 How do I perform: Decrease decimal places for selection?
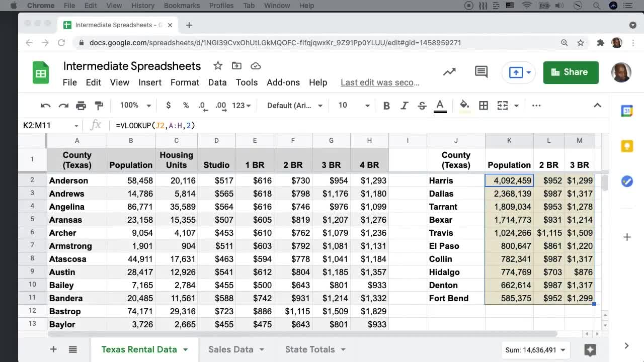[202, 106]
